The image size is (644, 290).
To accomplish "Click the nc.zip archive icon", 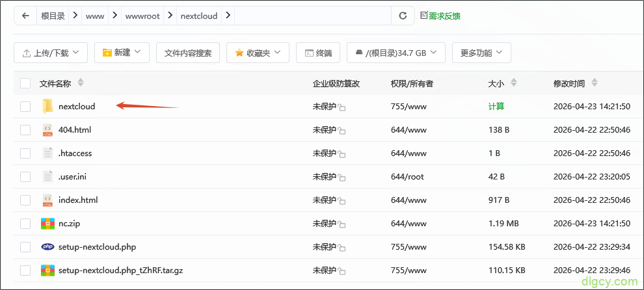I will [47, 224].
